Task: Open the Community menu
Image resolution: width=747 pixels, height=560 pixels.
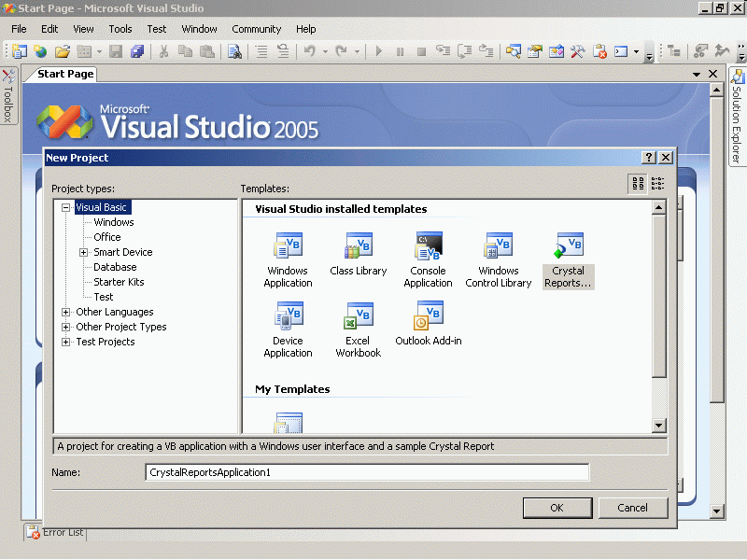Action: pyautogui.click(x=256, y=29)
